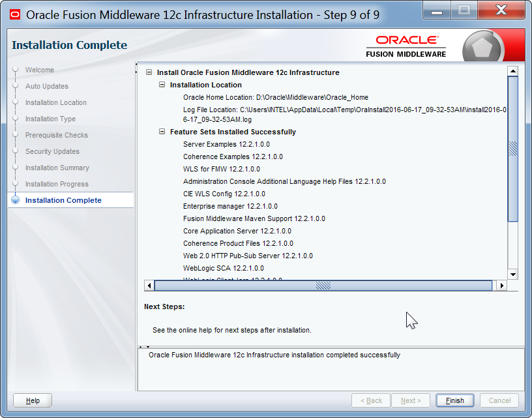Image resolution: width=532 pixels, height=418 pixels.
Task: Select Oracle Home Location row
Action: tap(276, 97)
